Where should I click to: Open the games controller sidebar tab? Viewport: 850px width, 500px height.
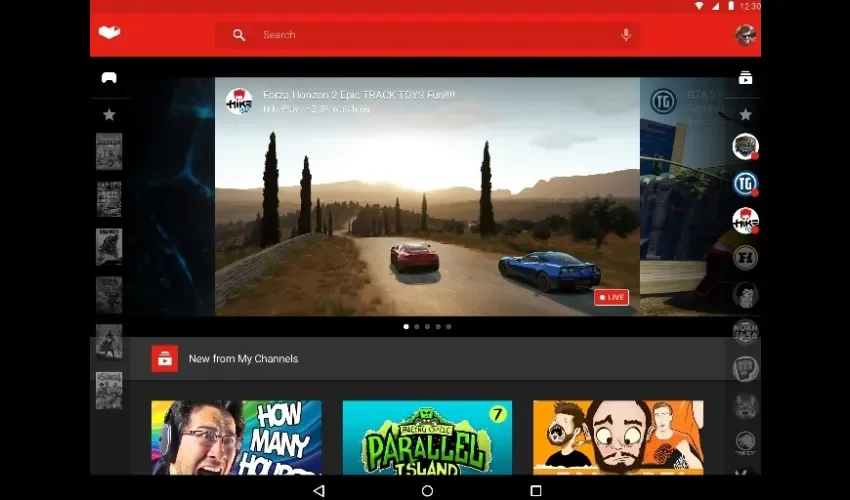pos(109,78)
